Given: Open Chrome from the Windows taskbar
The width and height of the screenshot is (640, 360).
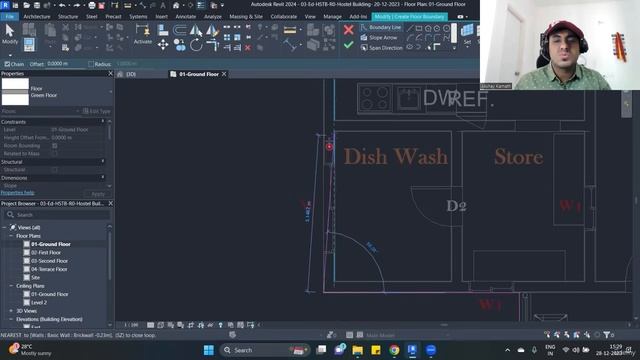Looking at the screenshot, I should 394,350.
